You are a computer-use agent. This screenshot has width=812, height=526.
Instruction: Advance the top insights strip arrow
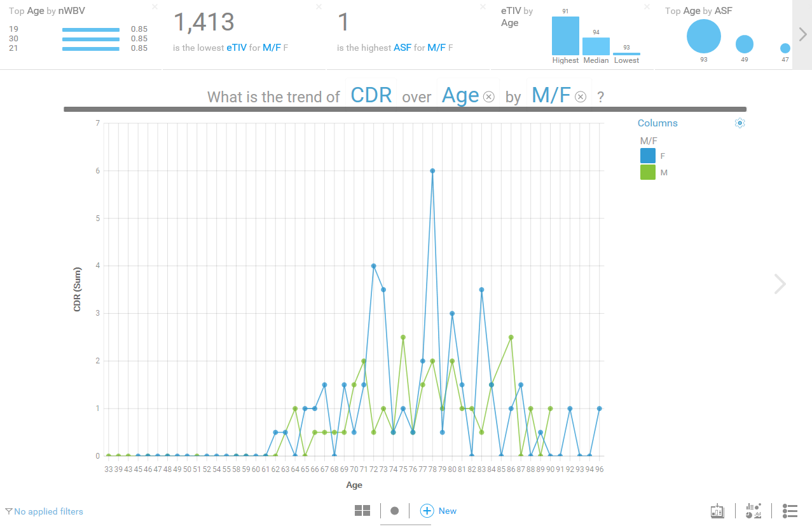(x=802, y=34)
